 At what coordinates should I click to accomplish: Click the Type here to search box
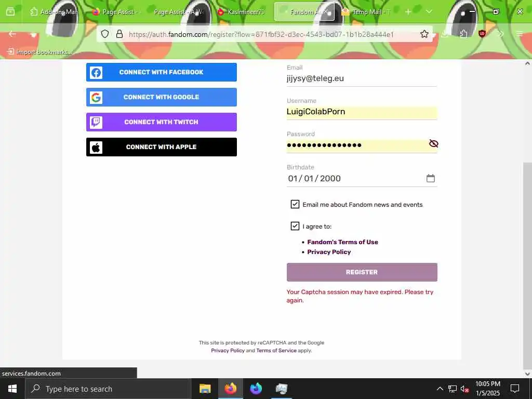108,389
